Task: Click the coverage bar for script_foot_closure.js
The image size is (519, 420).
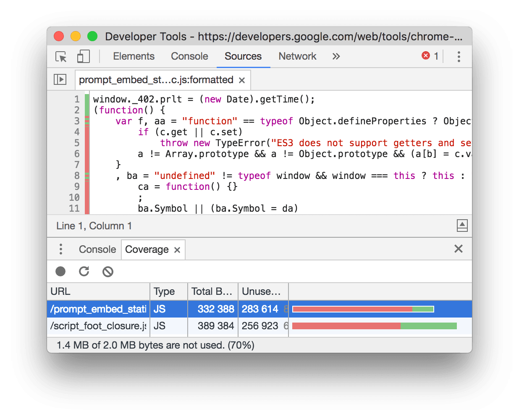Action: [374, 325]
